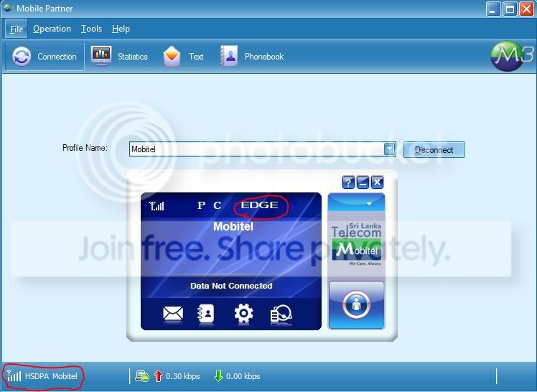Click the Statistics monitor chart icon
Screen dimensions: 537x392
point(101,56)
